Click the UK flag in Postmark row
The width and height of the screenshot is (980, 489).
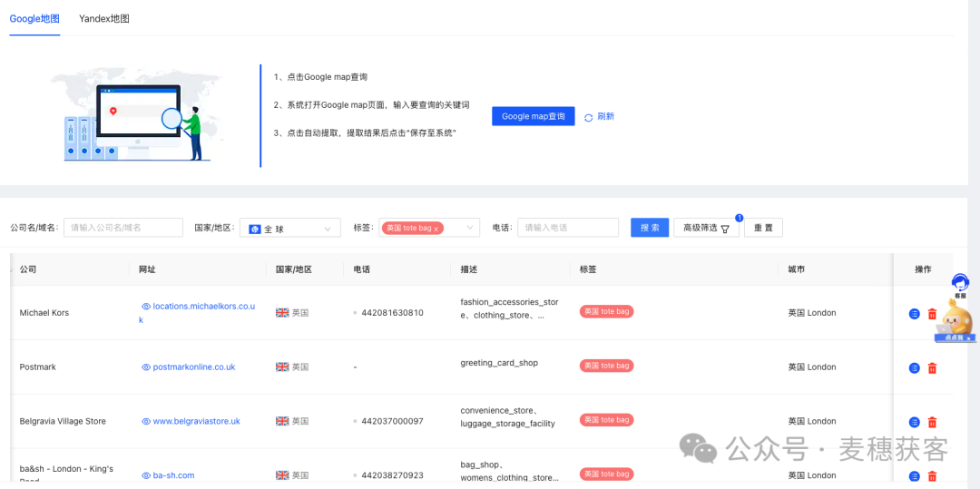coord(282,367)
